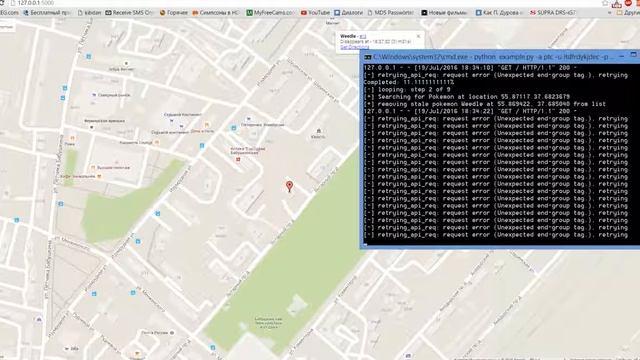The image size is (640, 360).
Task: Open the Диалоги bookmark
Action: [x=349, y=13]
